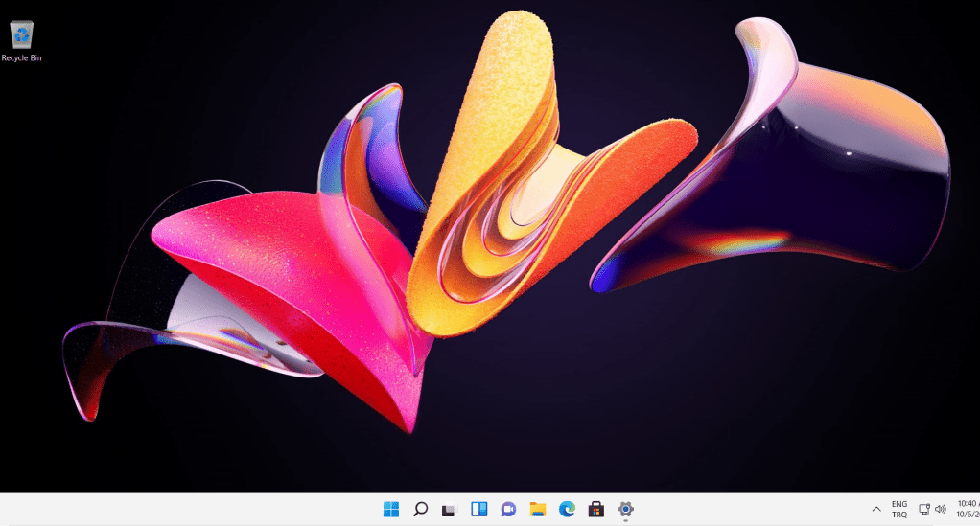
Task: Click the network status tray icon
Action: (924, 510)
